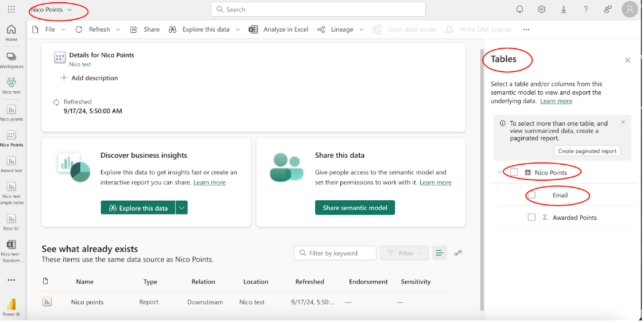Click the Filter by keyword field
Screen dimensions: 644x323
click(x=335, y=253)
